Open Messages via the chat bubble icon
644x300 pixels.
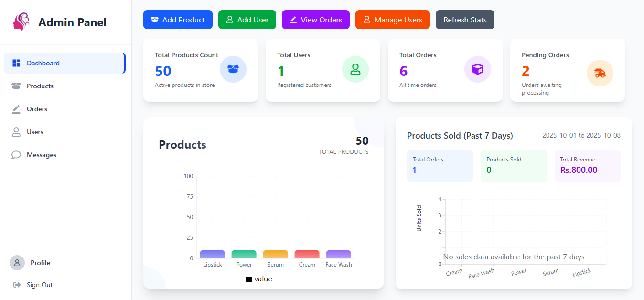[16, 155]
